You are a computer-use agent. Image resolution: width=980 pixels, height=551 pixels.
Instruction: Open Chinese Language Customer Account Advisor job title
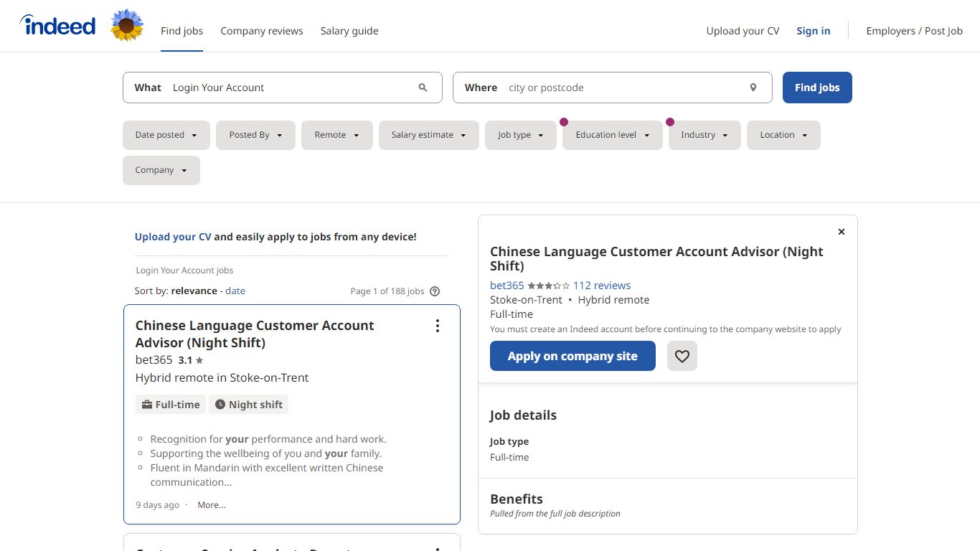pyautogui.click(x=255, y=334)
